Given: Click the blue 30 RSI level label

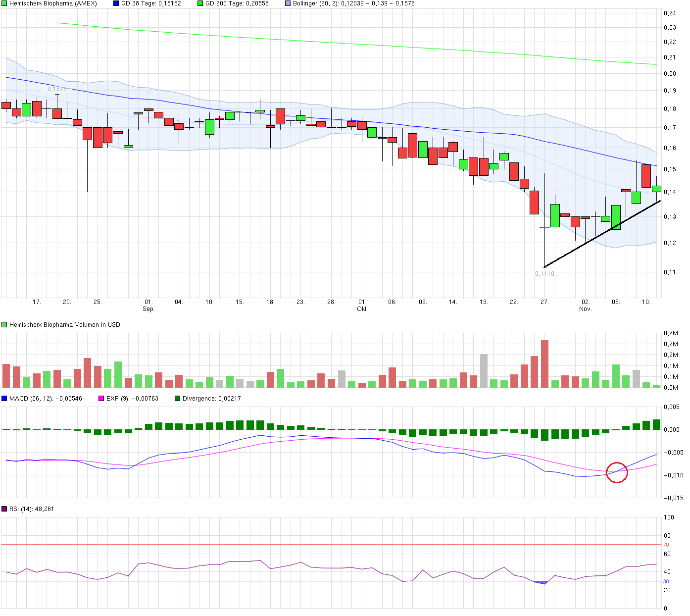Looking at the screenshot, I should click(x=666, y=581).
